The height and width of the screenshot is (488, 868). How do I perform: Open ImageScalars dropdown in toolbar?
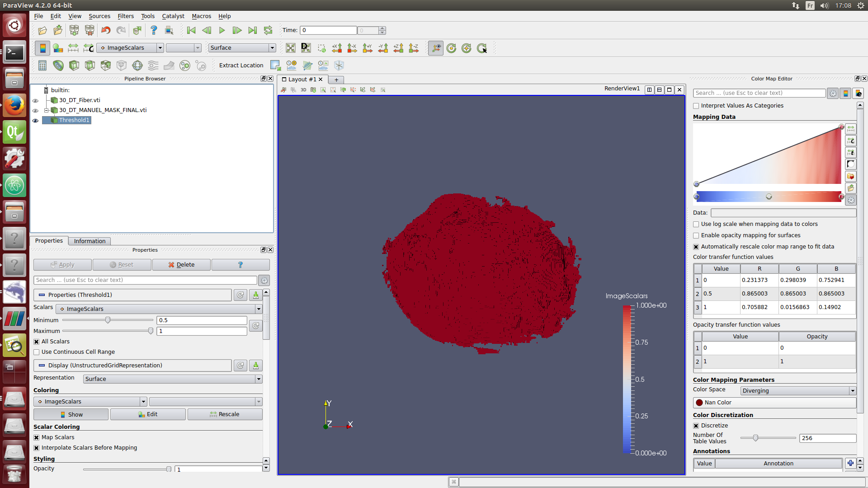(x=130, y=48)
